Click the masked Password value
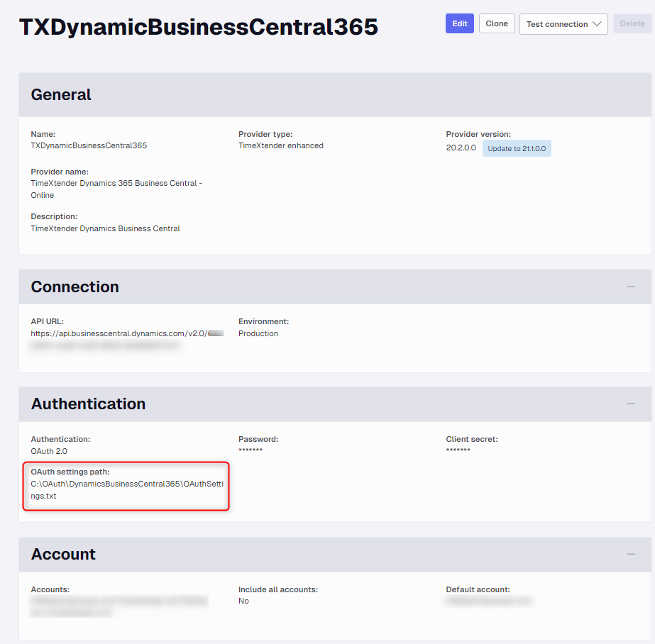 coord(251,450)
